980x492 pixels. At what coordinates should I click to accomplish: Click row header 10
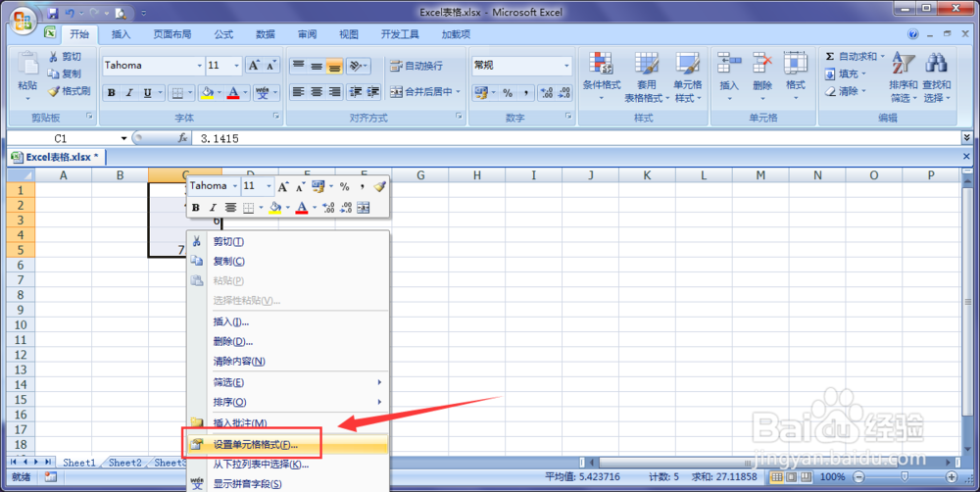[21, 324]
